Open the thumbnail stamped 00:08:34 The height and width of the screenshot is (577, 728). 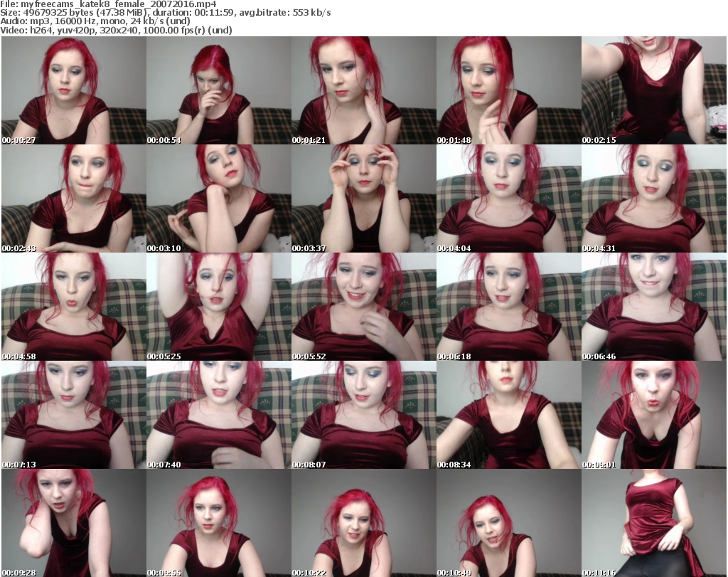509,415
